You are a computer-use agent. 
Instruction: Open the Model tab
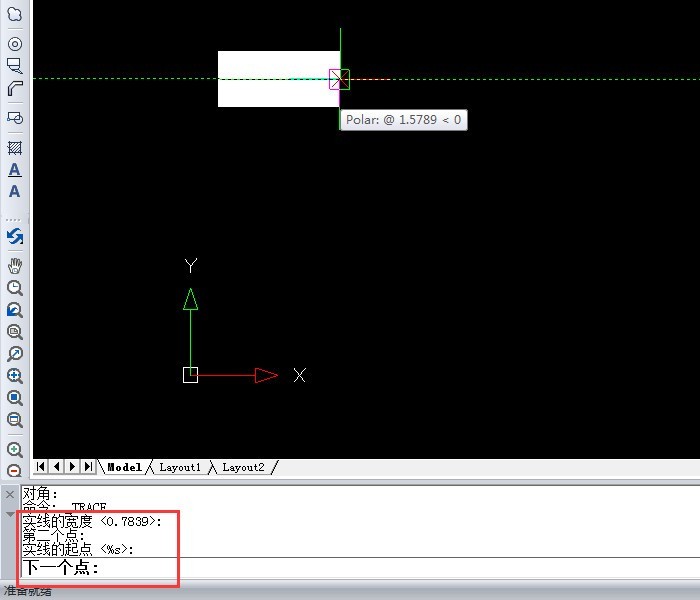click(x=124, y=467)
